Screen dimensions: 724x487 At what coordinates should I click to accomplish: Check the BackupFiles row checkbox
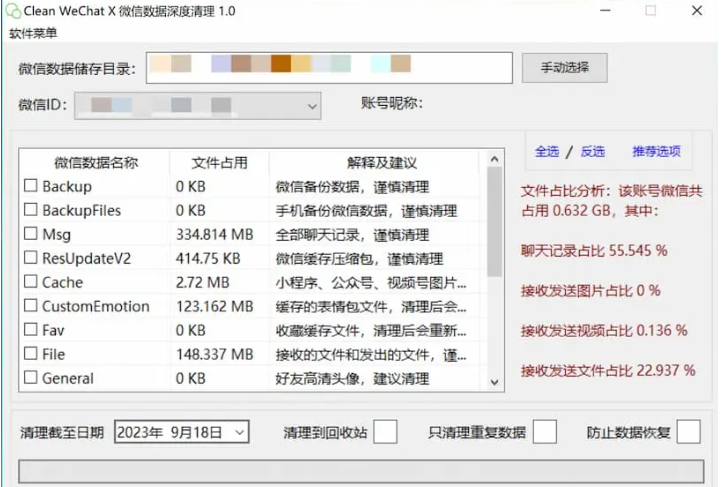pyautogui.click(x=30, y=210)
